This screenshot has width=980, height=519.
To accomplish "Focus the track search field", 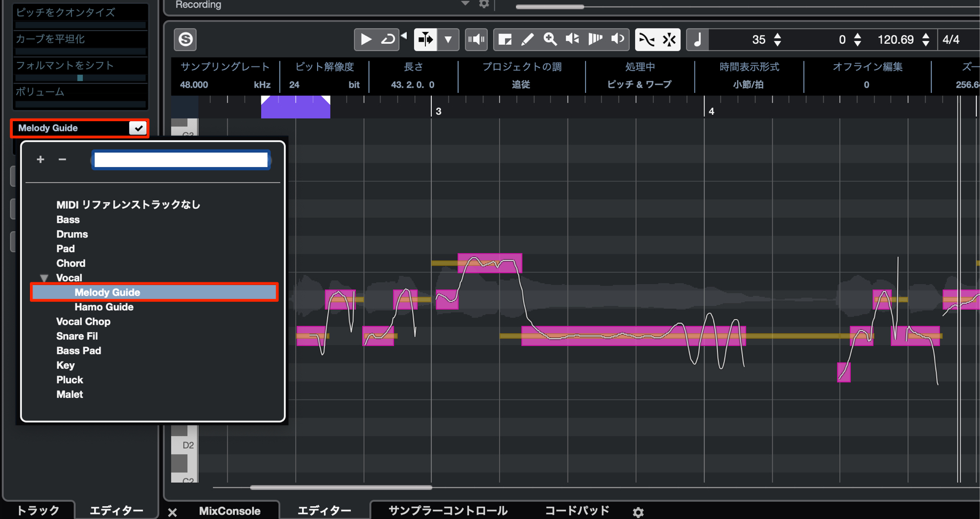I will point(181,160).
